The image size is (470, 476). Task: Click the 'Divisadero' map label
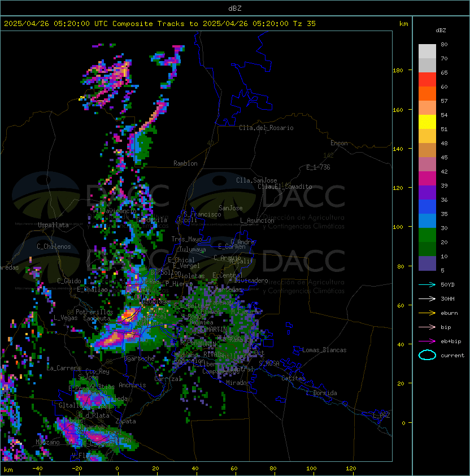[x=251, y=280]
